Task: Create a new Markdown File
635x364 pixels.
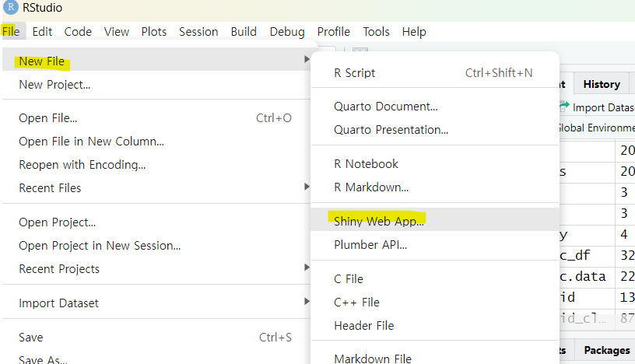Action: (x=435, y=358)
